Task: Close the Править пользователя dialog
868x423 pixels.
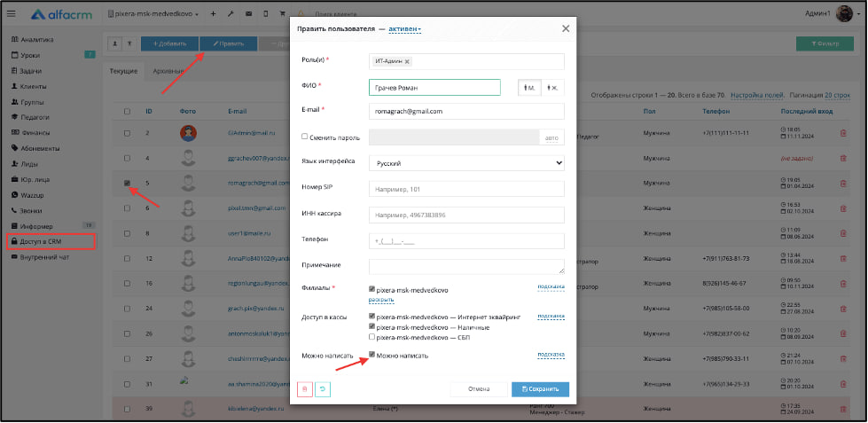Action: (x=566, y=28)
